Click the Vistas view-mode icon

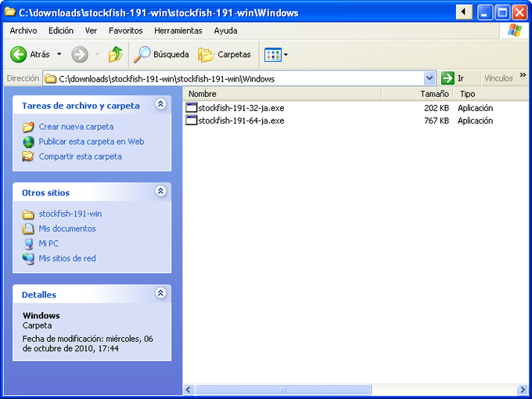273,55
